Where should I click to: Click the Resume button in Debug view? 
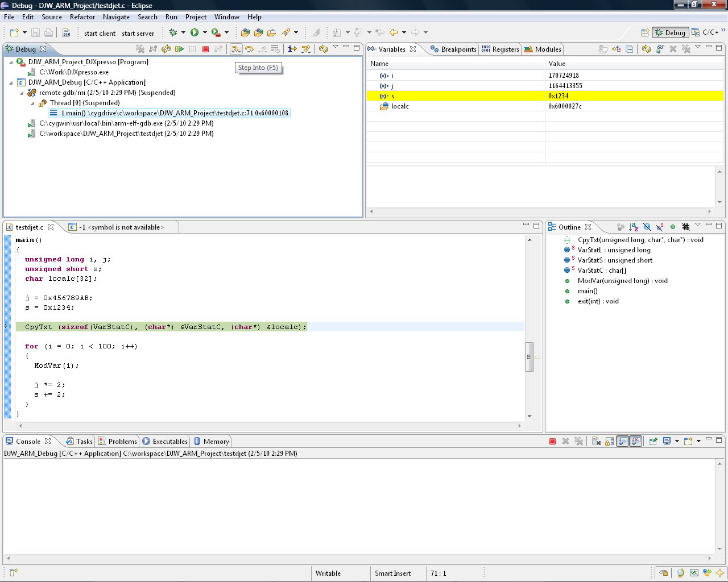point(179,49)
